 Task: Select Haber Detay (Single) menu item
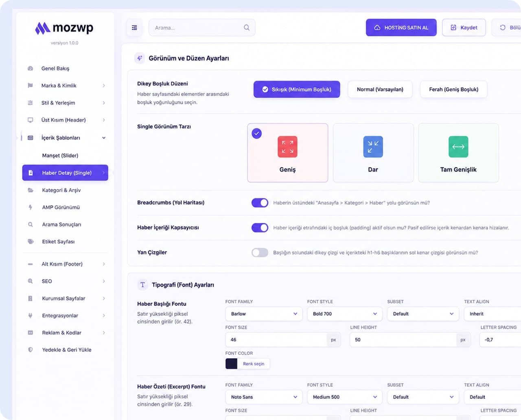coord(65,173)
